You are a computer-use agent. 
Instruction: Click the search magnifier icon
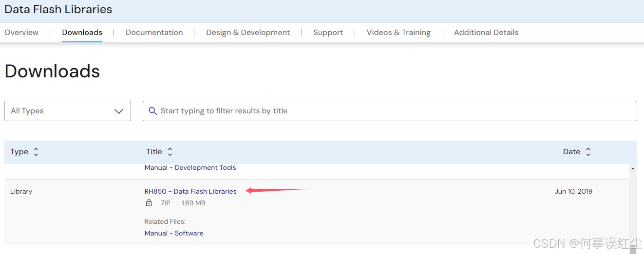pyautogui.click(x=152, y=111)
